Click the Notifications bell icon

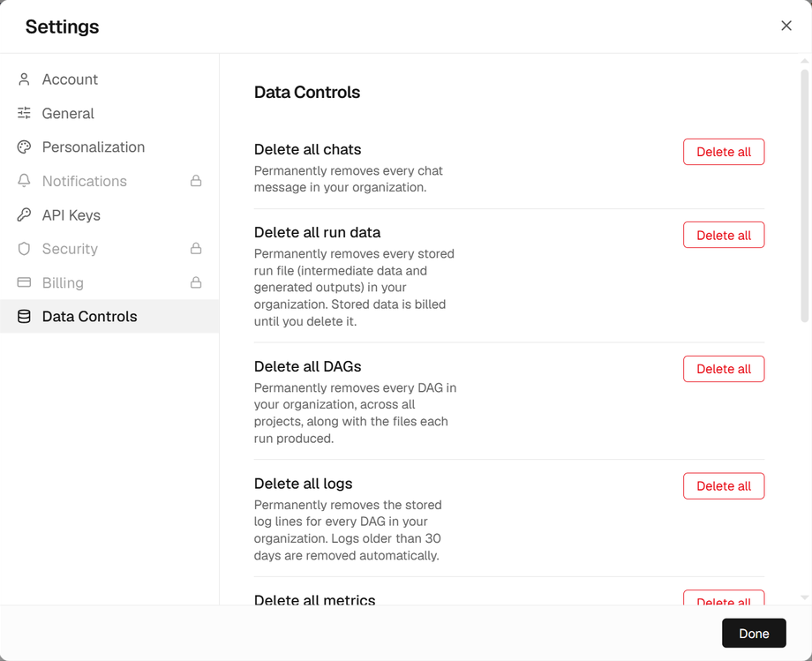tap(24, 181)
